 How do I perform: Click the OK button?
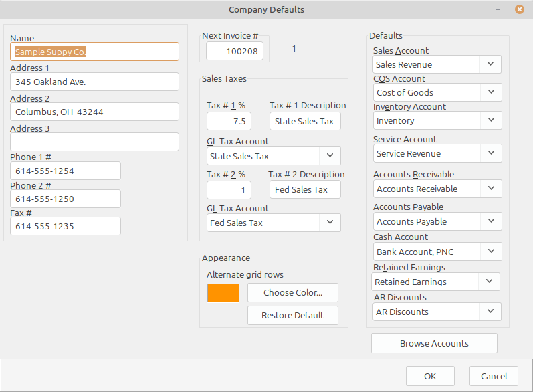point(430,376)
